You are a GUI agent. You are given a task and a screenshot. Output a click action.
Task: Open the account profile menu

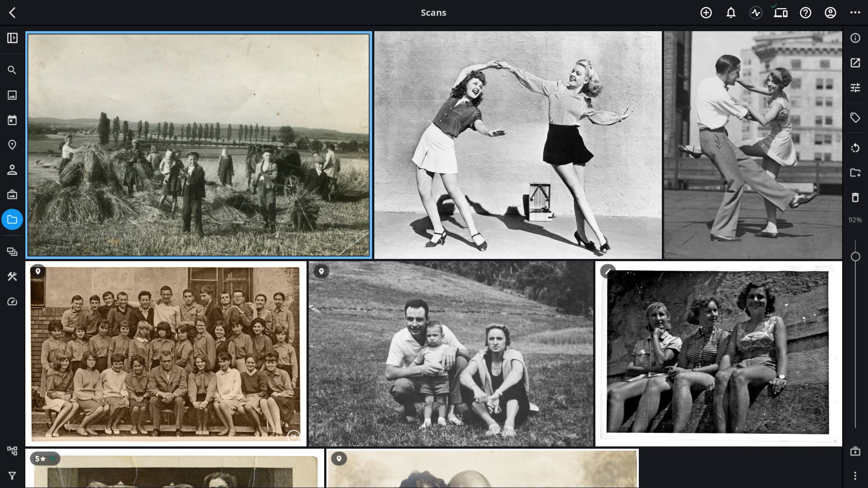coord(830,13)
